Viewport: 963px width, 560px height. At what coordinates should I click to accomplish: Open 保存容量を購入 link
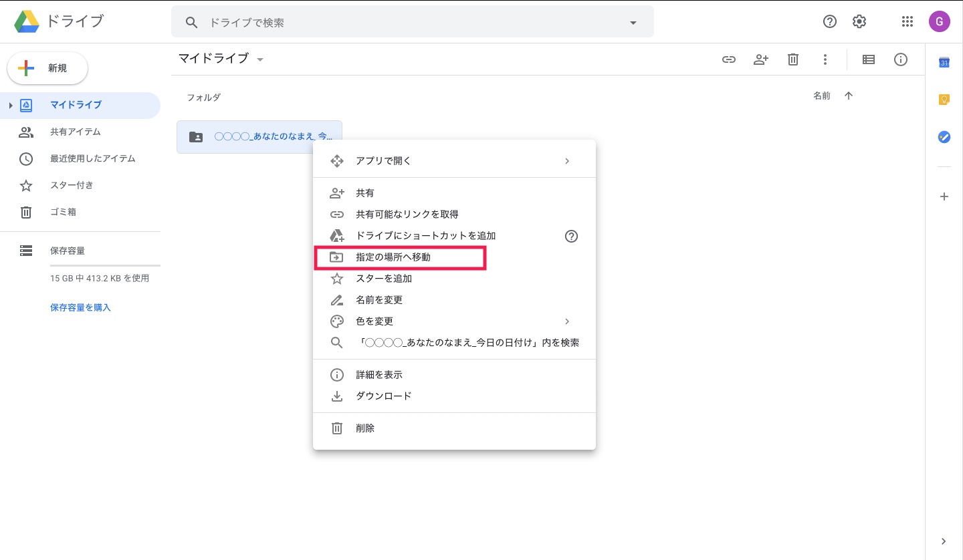coord(80,308)
